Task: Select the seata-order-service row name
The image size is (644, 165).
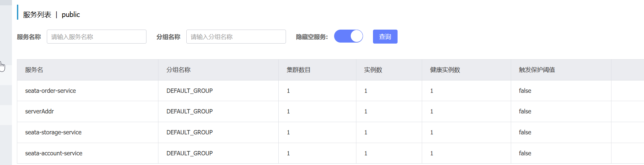Action: pyautogui.click(x=50, y=91)
